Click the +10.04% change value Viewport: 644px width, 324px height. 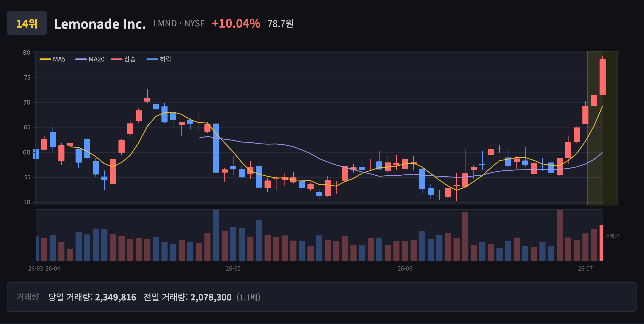pyautogui.click(x=236, y=24)
